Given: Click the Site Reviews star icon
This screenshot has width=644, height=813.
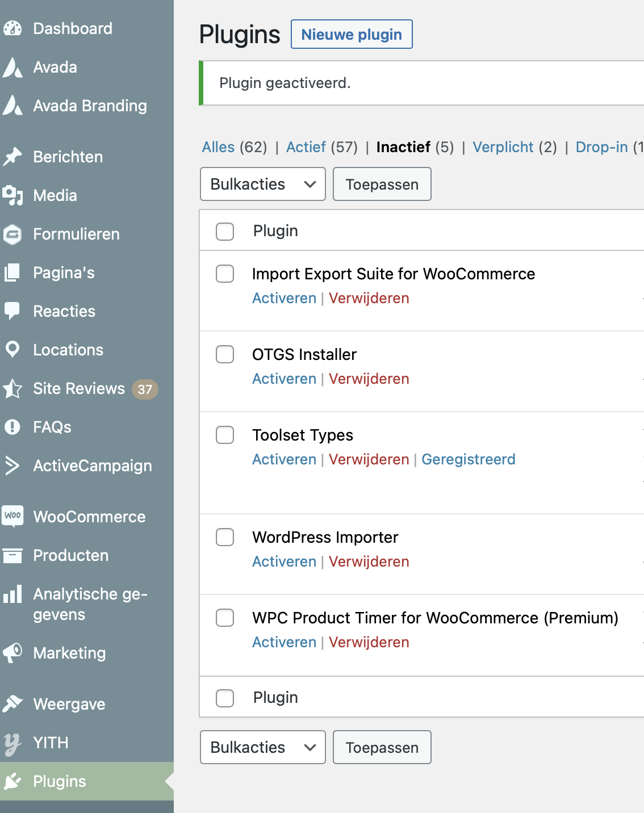Looking at the screenshot, I should pos(12,388).
